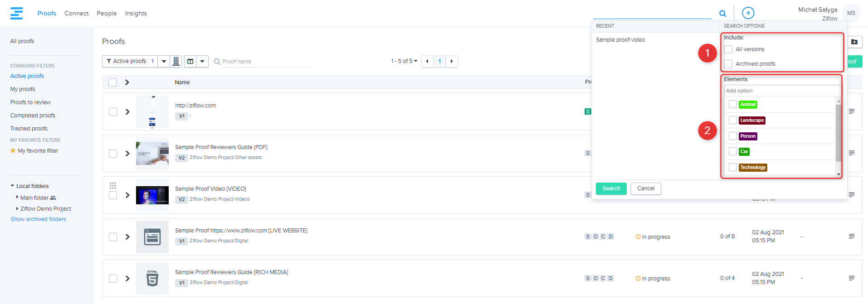Image resolution: width=868 pixels, height=304 pixels.
Task: Click the plus add-new circle icon
Action: (748, 13)
